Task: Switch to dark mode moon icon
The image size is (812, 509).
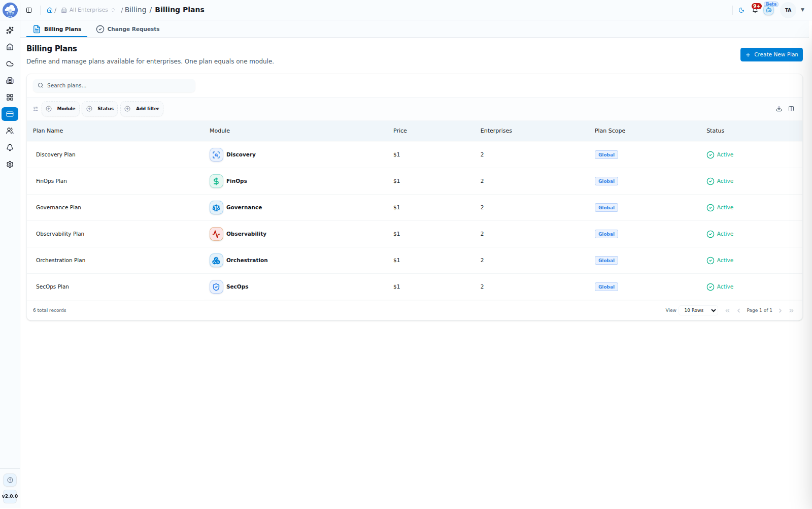Action: click(741, 10)
